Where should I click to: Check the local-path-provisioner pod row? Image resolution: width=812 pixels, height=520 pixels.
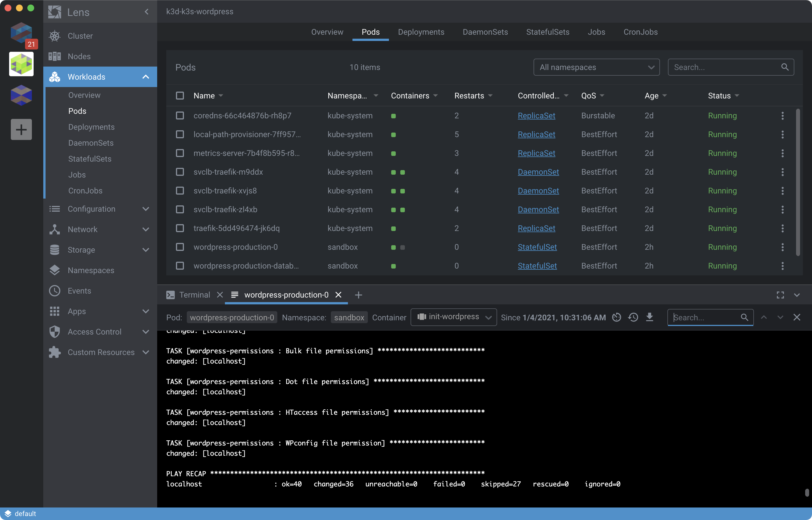(x=180, y=134)
